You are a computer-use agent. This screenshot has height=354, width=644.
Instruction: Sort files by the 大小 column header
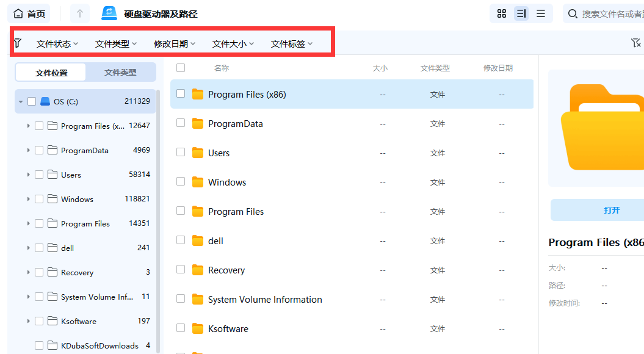380,68
